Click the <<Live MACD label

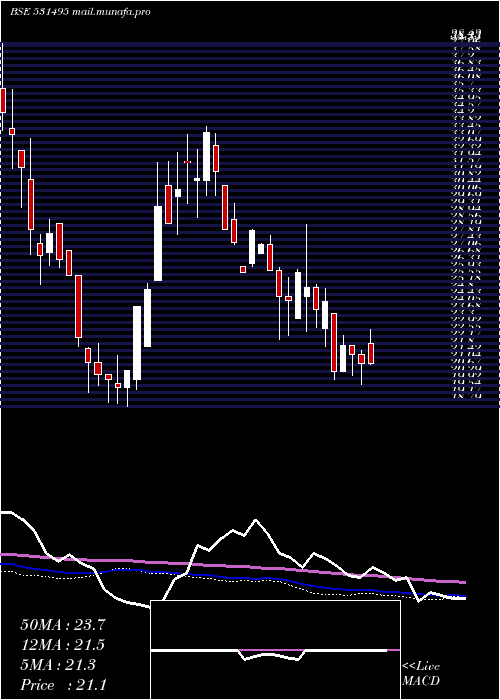tap(421, 674)
